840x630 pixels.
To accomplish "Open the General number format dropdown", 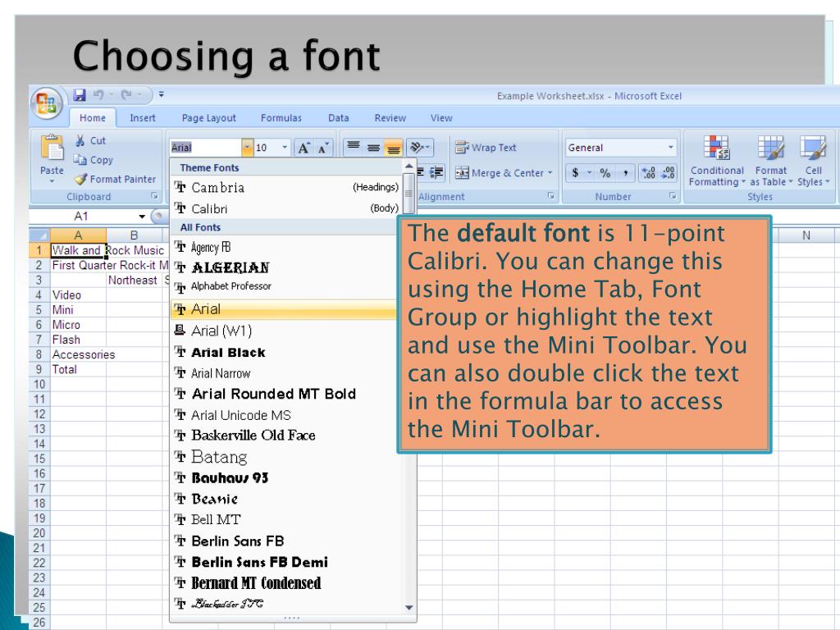I will point(671,148).
